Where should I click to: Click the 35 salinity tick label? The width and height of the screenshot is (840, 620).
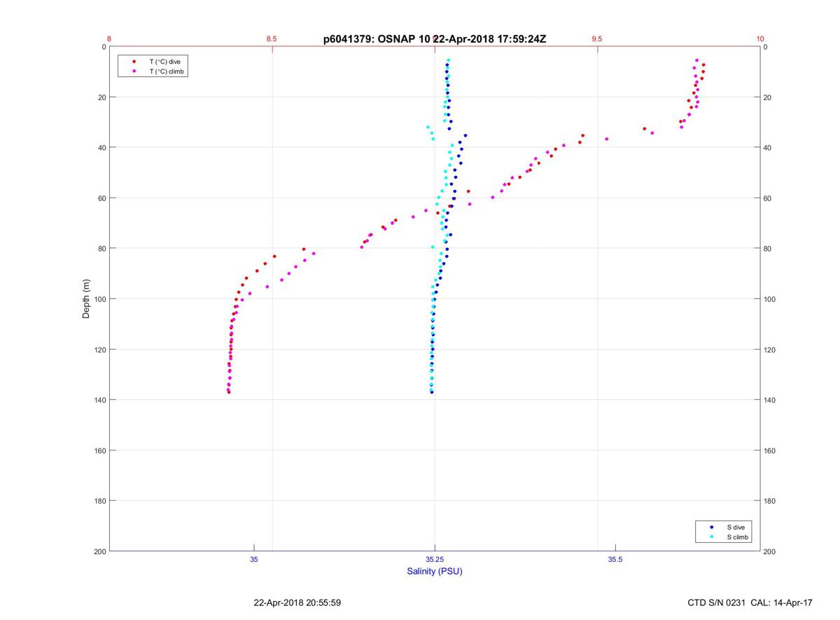click(254, 559)
